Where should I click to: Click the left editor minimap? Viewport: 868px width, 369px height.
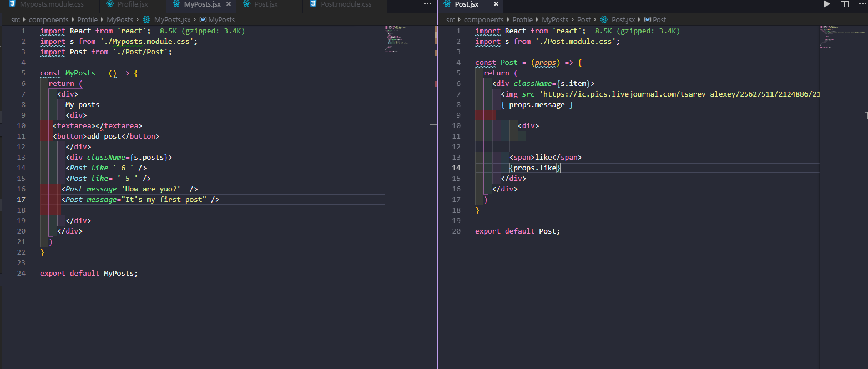(x=398, y=39)
